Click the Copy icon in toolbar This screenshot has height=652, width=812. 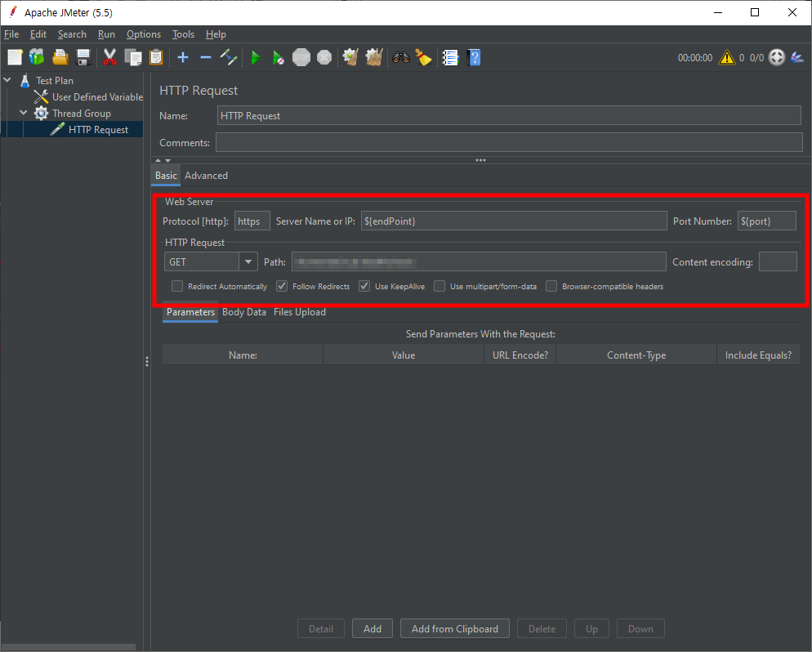point(133,57)
